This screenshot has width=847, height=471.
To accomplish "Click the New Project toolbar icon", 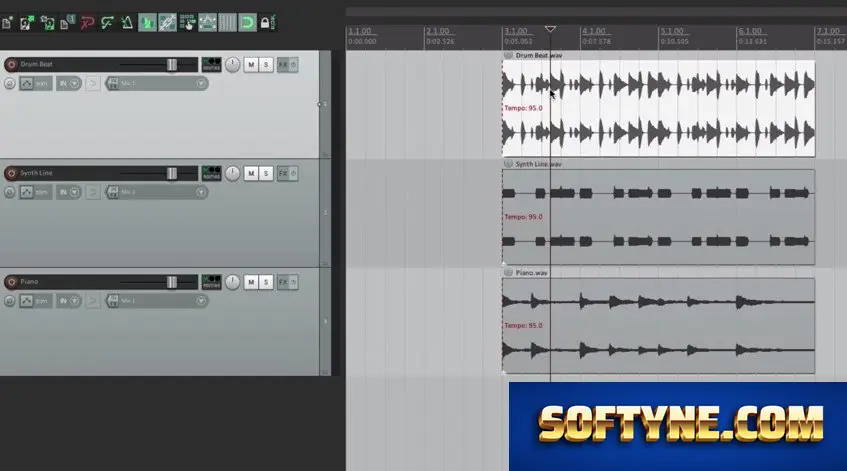I will click(x=7, y=23).
